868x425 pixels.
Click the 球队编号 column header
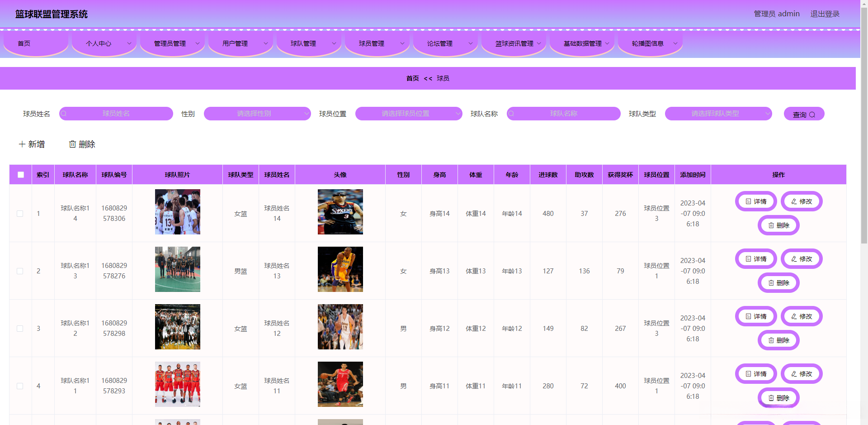[114, 175]
